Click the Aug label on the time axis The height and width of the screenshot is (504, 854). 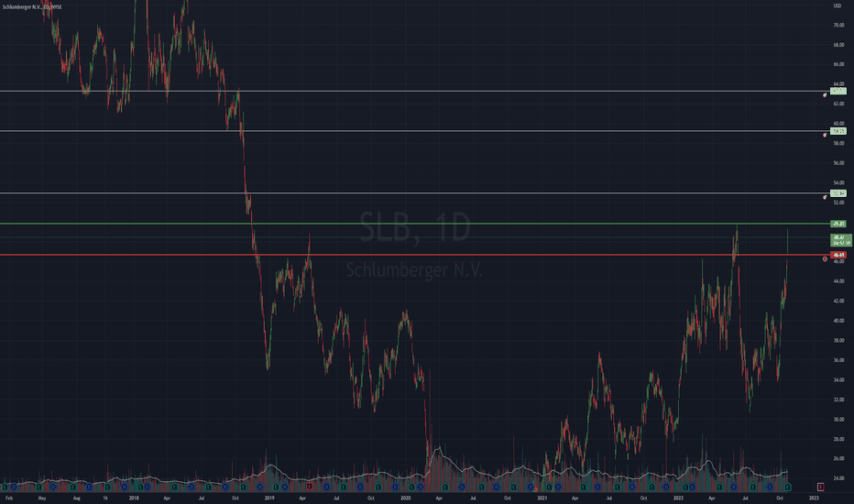pos(77,498)
